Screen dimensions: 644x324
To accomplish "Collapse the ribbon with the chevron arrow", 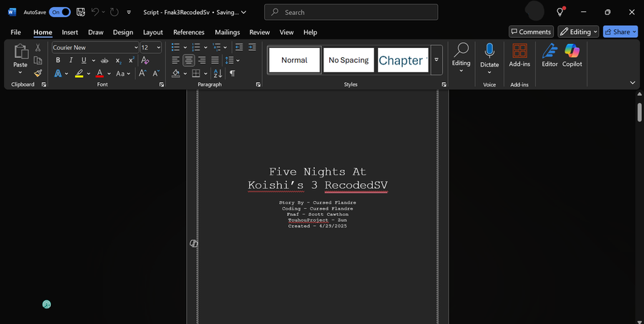I will coord(633,82).
